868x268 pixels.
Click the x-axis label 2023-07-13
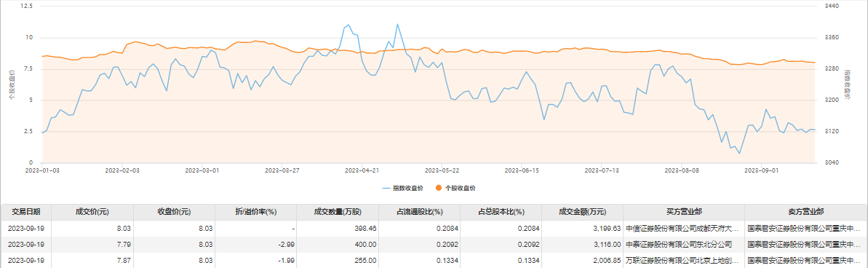pyautogui.click(x=602, y=170)
